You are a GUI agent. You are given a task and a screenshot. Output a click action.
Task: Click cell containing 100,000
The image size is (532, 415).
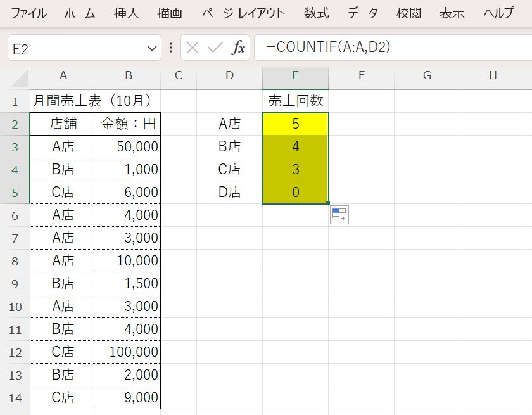pyautogui.click(x=129, y=352)
